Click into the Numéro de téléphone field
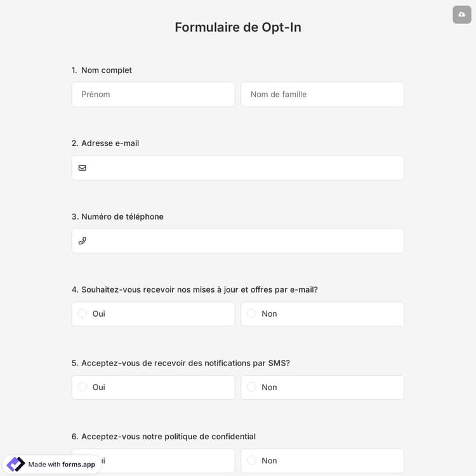476x476 pixels. pyautogui.click(x=244, y=241)
